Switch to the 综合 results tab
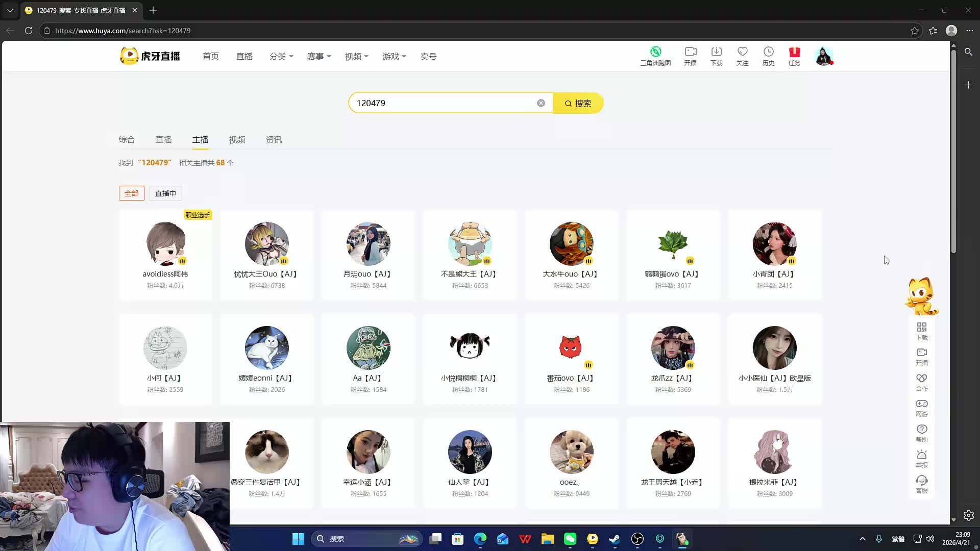 tap(127, 140)
